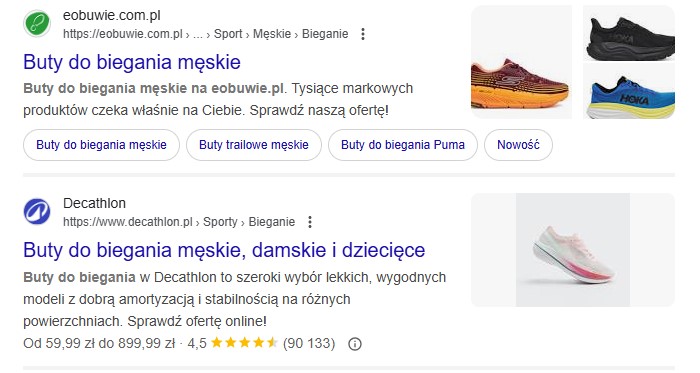
Task: Select the 'Buty do biegania męskie' chip
Action: (101, 145)
